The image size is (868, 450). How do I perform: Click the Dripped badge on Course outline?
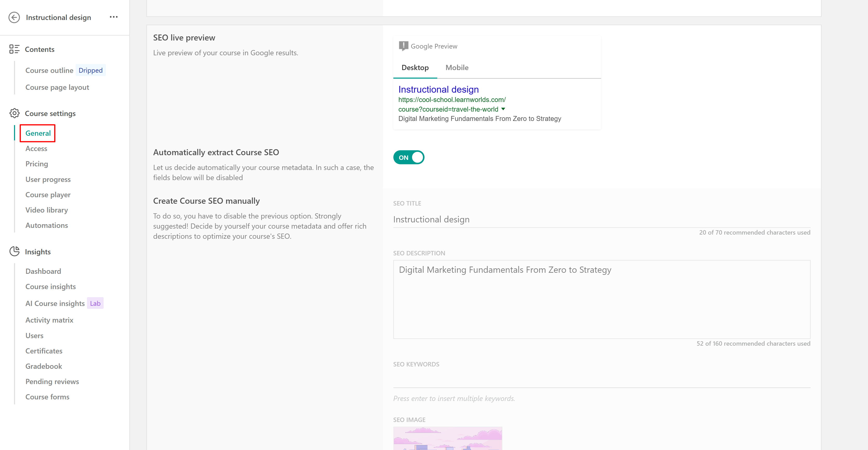pos(90,70)
